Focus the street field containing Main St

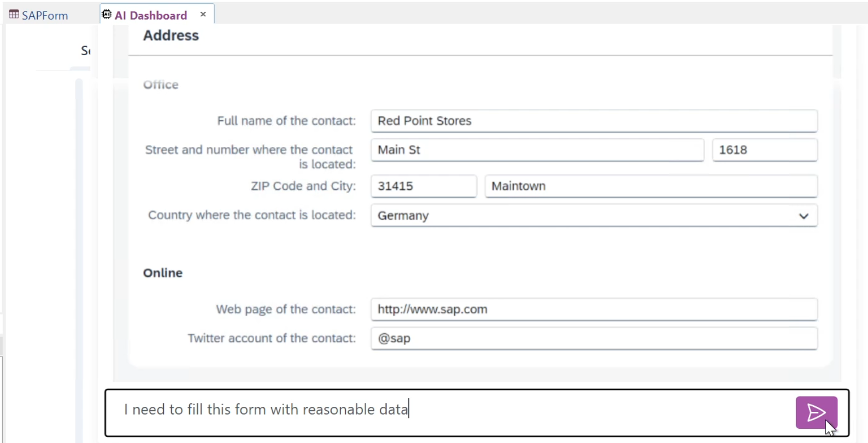(537, 150)
